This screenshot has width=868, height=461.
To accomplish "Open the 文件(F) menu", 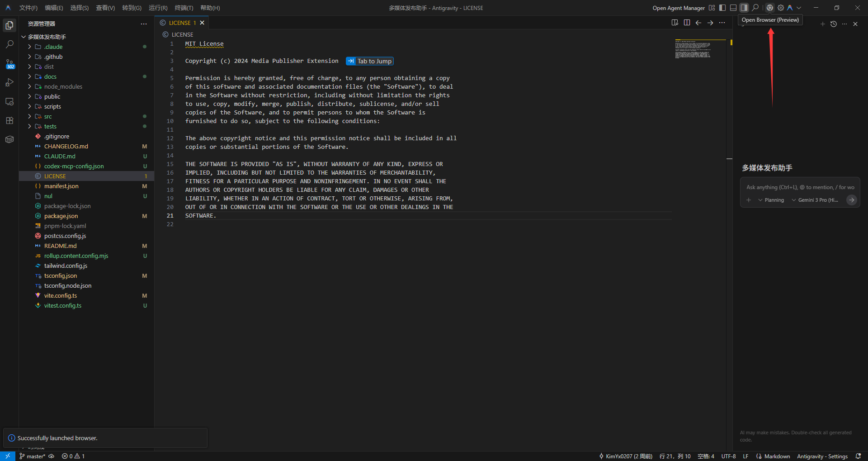I will (28, 8).
